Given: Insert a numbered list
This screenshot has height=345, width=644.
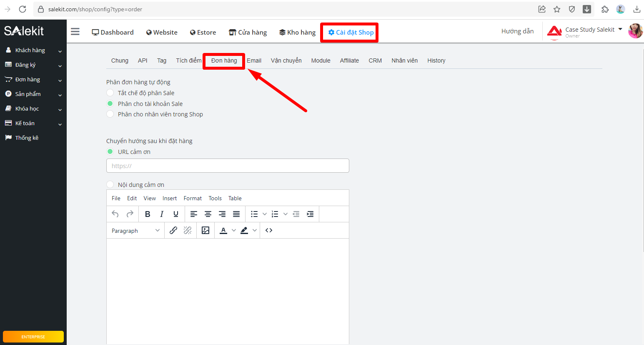Looking at the screenshot, I should tap(275, 214).
